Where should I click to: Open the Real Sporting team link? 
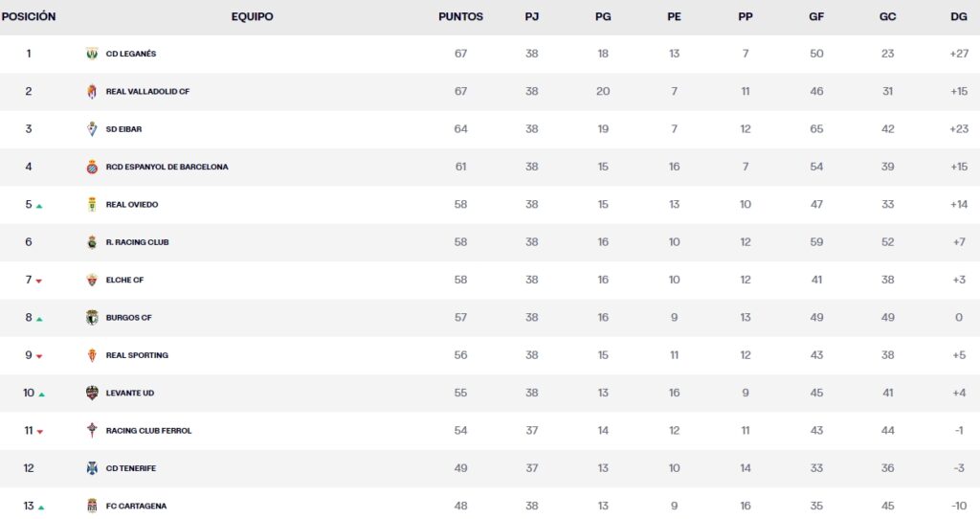(x=137, y=355)
